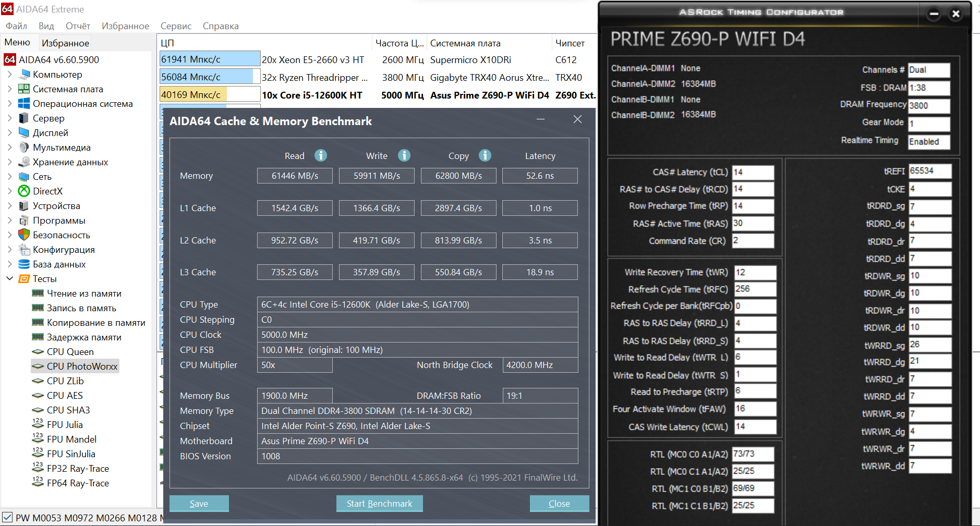Expand the Устройства tree node

[9, 206]
